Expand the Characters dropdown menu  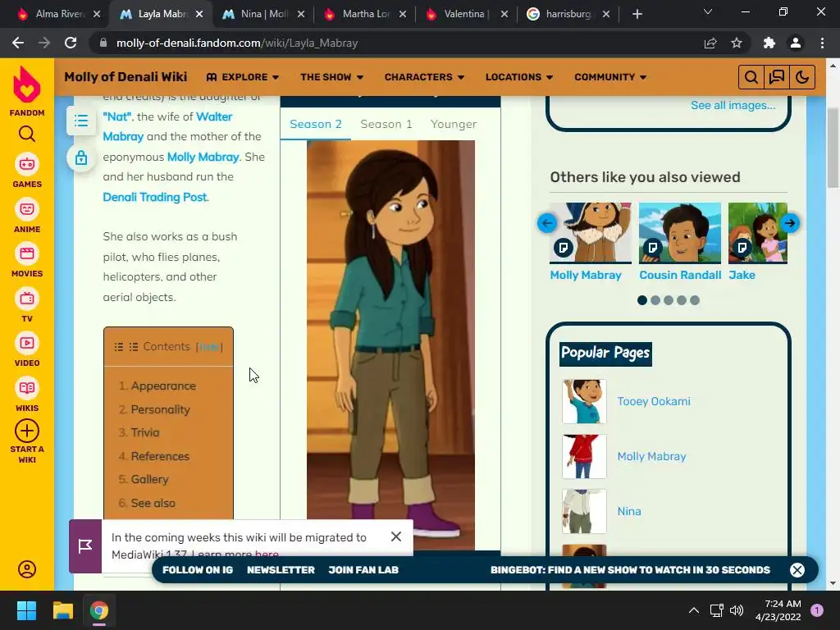(x=424, y=77)
